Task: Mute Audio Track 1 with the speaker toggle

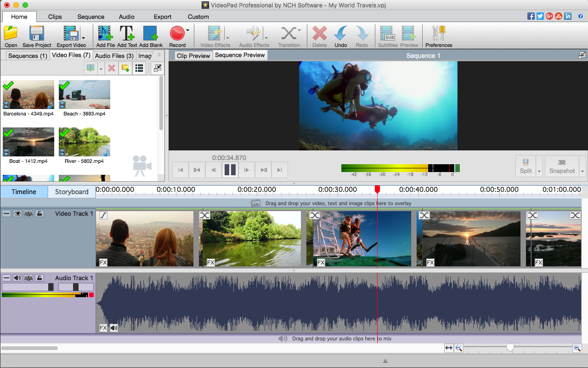Action: (x=17, y=278)
